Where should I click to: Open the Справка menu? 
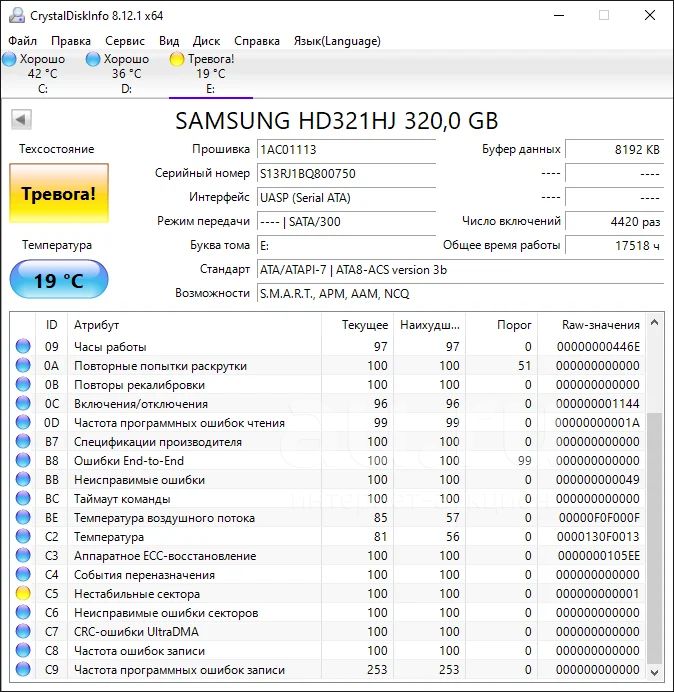(257, 41)
